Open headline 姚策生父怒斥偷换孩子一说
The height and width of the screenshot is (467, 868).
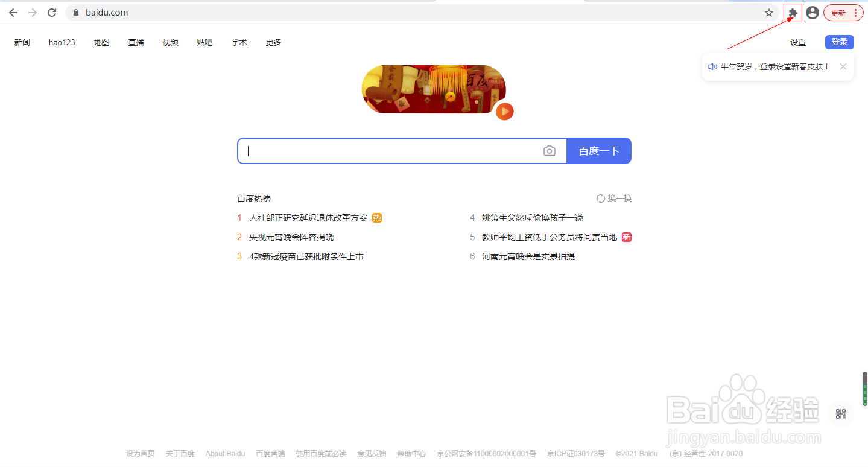tap(533, 218)
